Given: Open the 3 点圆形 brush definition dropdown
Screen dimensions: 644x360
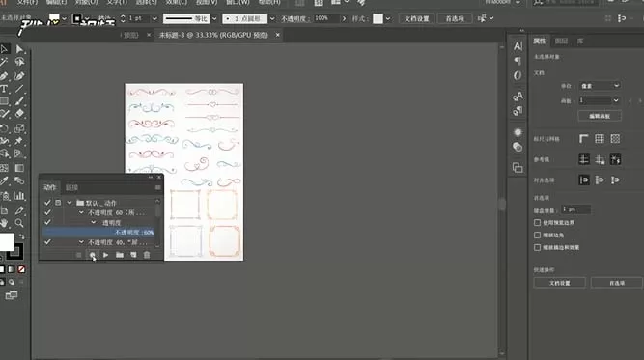Looking at the screenshot, I should pyautogui.click(x=272, y=18).
